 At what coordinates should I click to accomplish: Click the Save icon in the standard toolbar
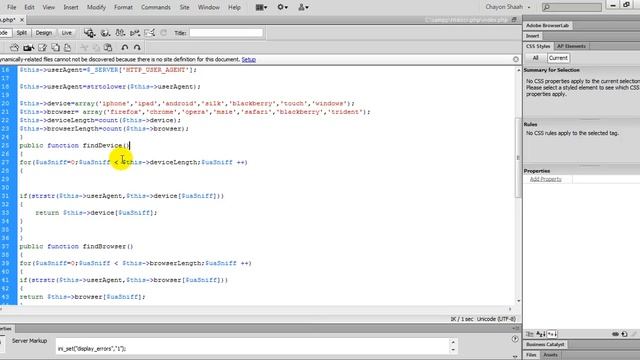(x=42, y=48)
